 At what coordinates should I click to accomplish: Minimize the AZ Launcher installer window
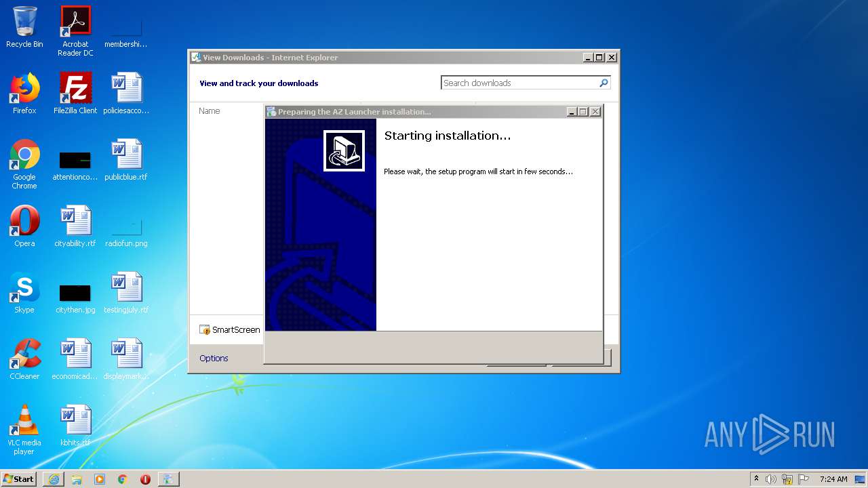572,112
